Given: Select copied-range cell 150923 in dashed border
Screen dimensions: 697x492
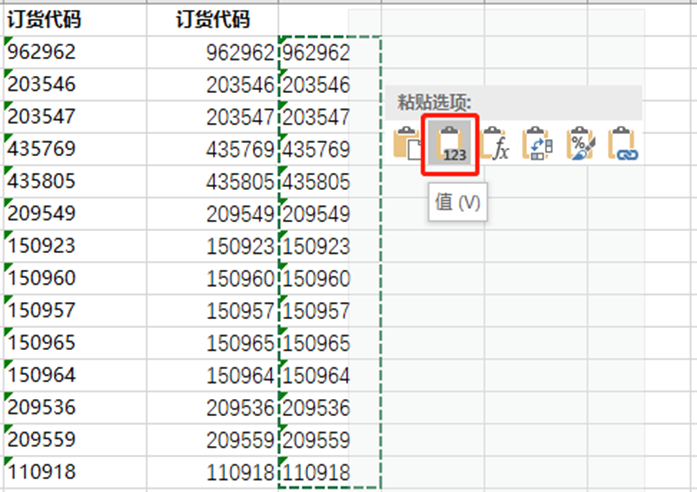Looking at the screenshot, I should click(330, 246).
